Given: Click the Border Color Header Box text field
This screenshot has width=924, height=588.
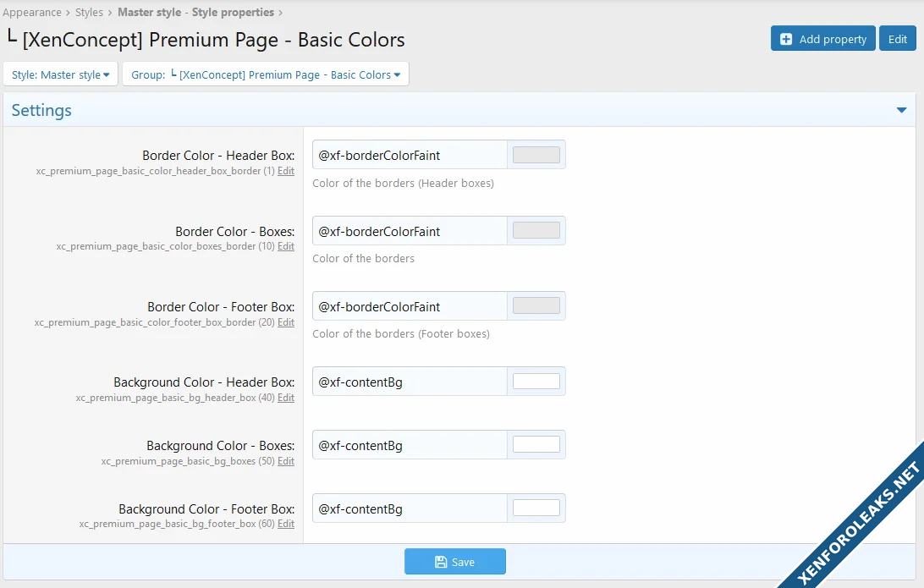Looking at the screenshot, I should click(410, 155).
